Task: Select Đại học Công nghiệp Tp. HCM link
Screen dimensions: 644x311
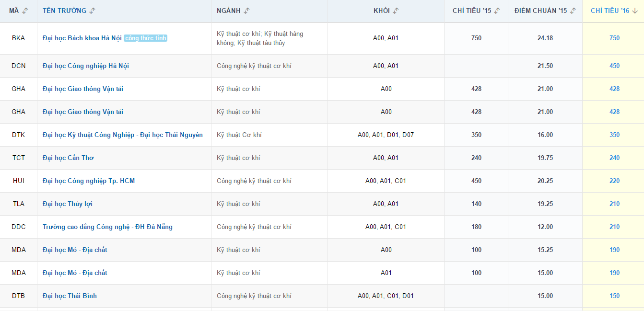Action: click(x=89, y=181)
